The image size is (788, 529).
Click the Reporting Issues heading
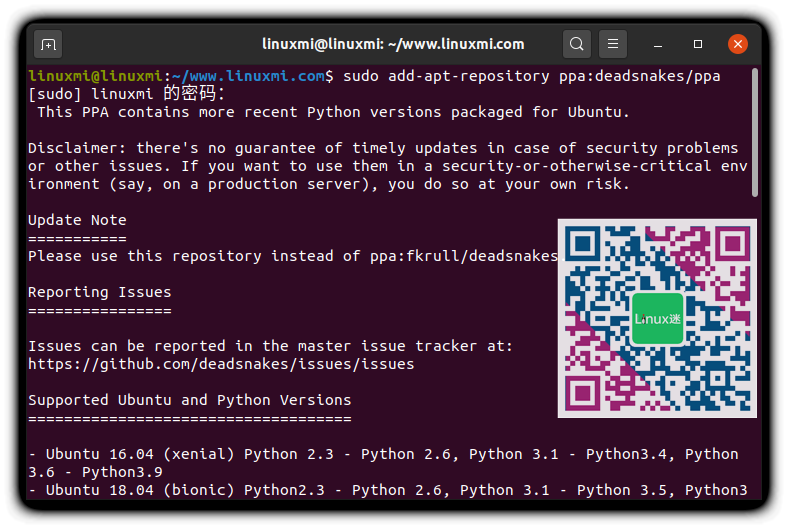tap(99, 292)
